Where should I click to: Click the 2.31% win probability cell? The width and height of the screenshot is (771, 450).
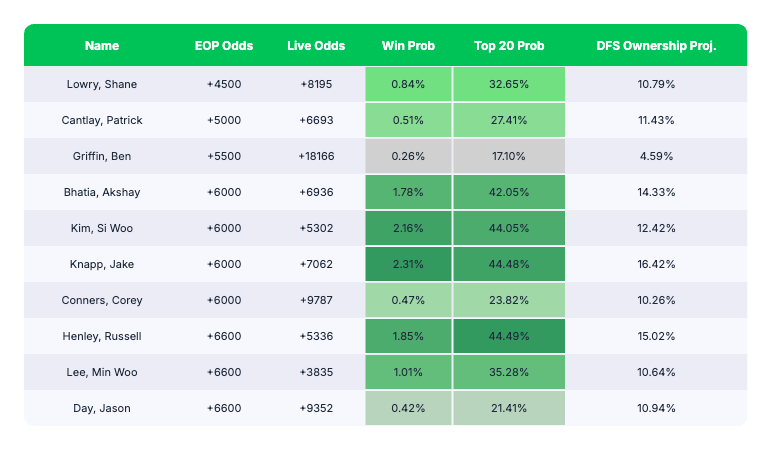pyautogui.click(x=408, y=264)
